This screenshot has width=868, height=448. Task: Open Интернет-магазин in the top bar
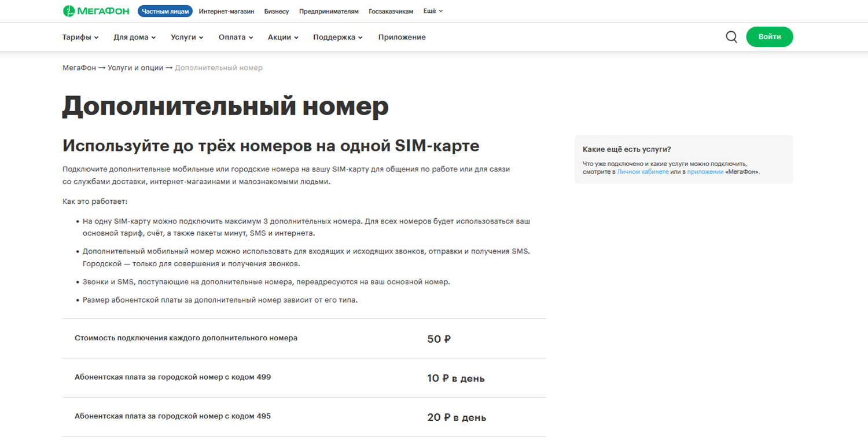[x=226, y=11]
